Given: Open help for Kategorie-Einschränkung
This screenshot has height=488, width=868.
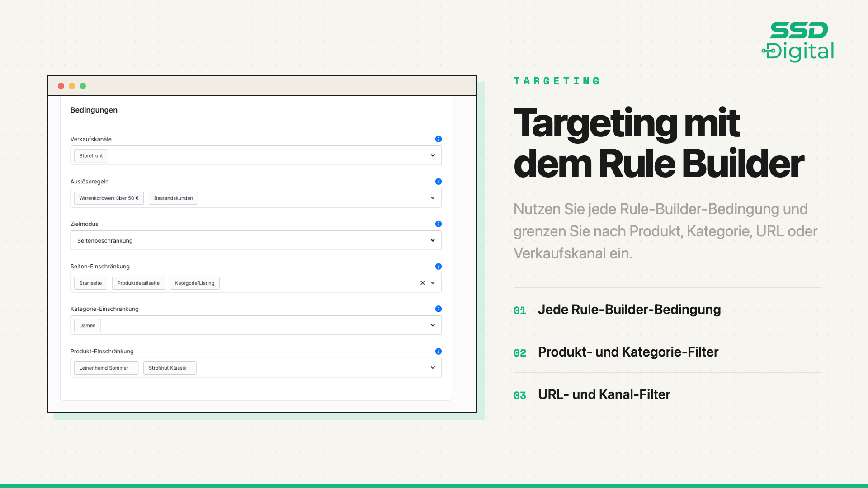Looking at the screenshot, I should (438, 309).
